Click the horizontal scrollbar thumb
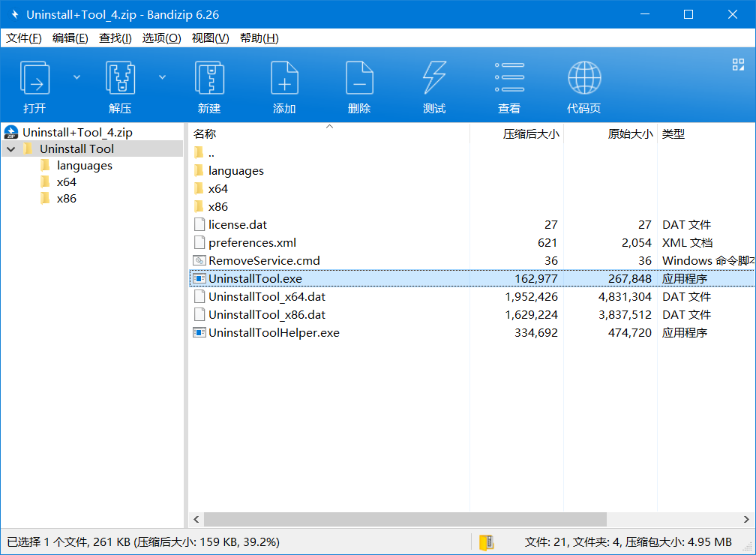The width and height of the screenshot is (756, 555). (x=405, y=519)
